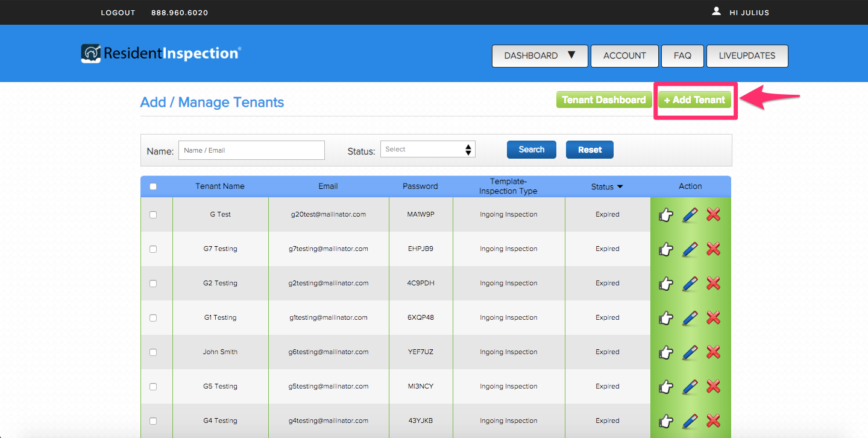Click thumbs-up icon for G4 Testing row

point(665,421)
